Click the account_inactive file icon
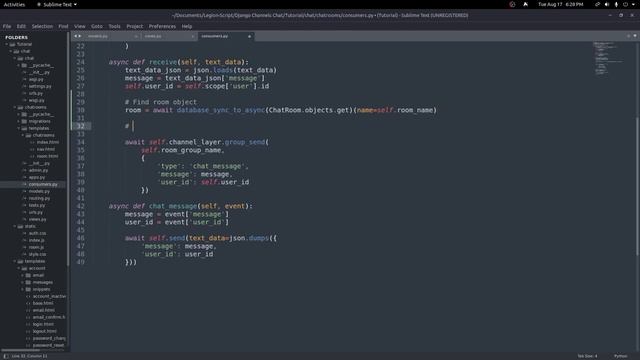 click(x=28, y=296)
